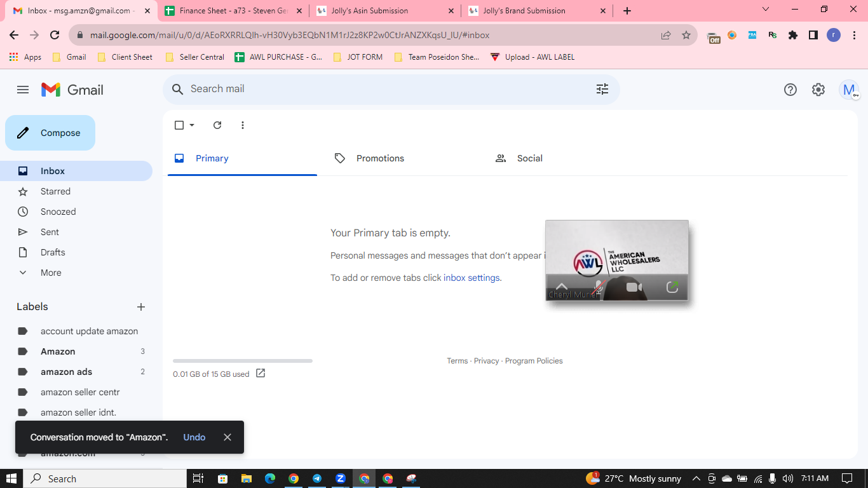Bookmark this tab with the star
Screen dimensions: 868x488
686,36
